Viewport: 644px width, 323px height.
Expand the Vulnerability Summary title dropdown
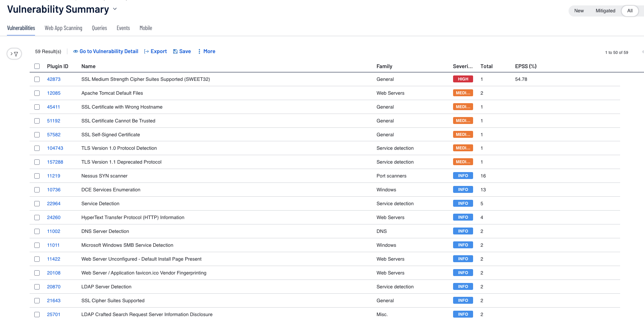point(115,9)
